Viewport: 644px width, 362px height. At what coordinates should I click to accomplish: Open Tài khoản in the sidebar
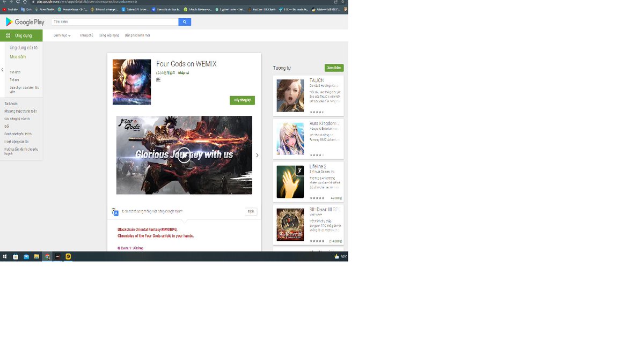pyautogui.click(x=11, y=104)
